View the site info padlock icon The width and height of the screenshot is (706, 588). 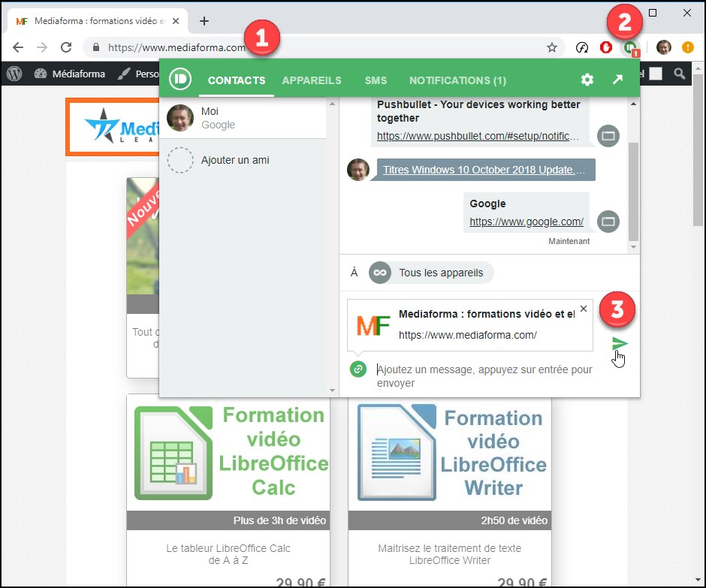96,47
